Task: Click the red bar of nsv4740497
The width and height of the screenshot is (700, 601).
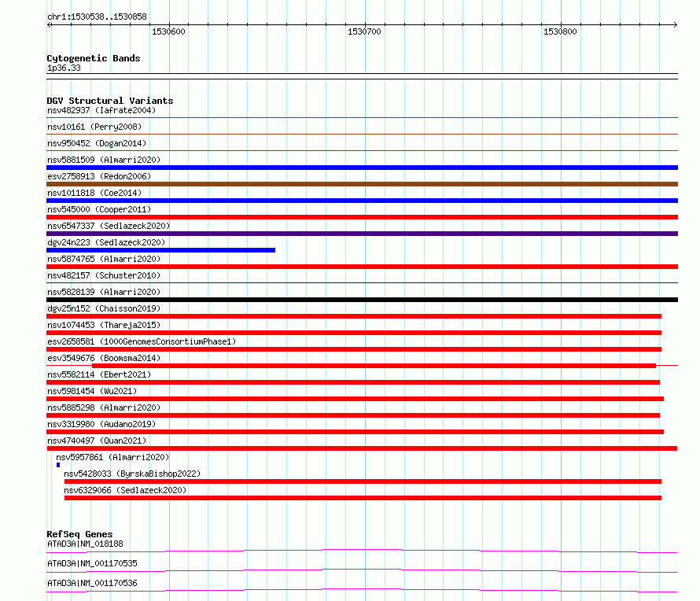Action: point(362,448)
